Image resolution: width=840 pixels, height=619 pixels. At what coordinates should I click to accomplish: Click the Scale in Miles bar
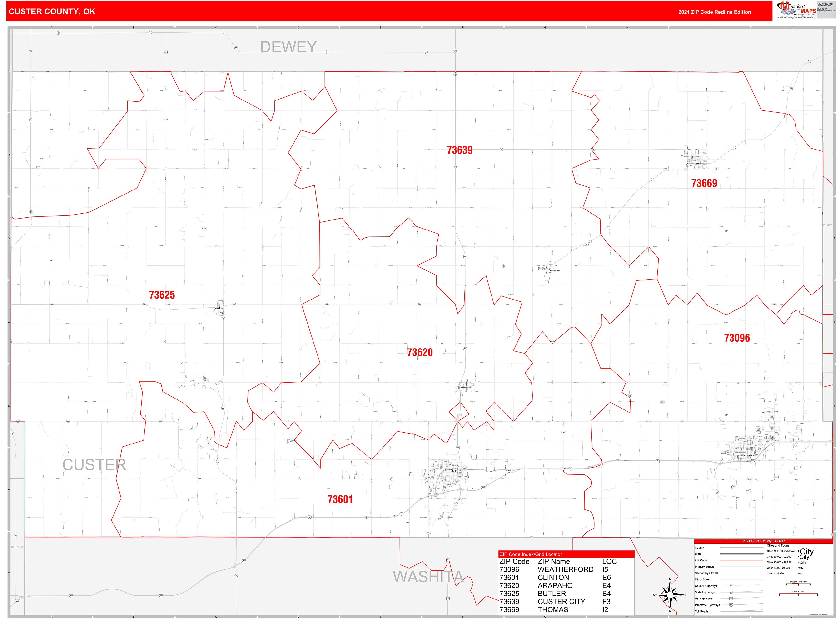pos(798,594)
